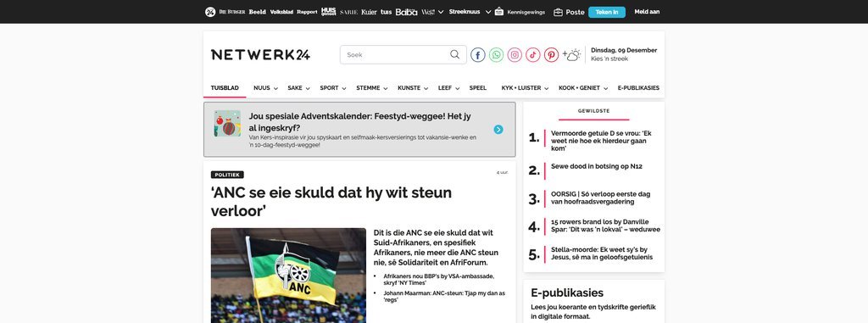Click the blue arrow on Adventskalender banner
Viewport: 868px width, 323px height.
coord(498,130)
